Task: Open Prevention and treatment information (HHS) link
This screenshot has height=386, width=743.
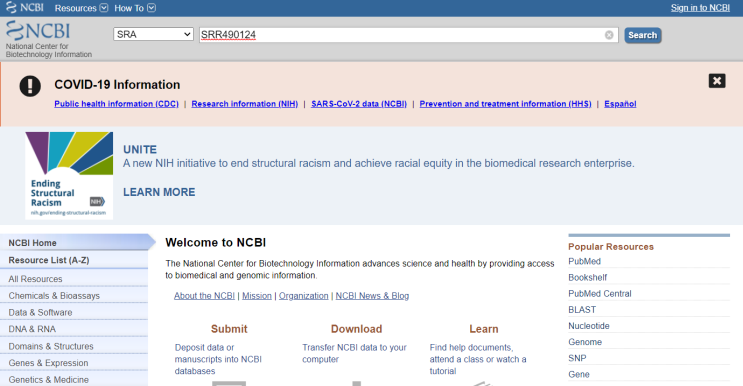Action: 505,104
